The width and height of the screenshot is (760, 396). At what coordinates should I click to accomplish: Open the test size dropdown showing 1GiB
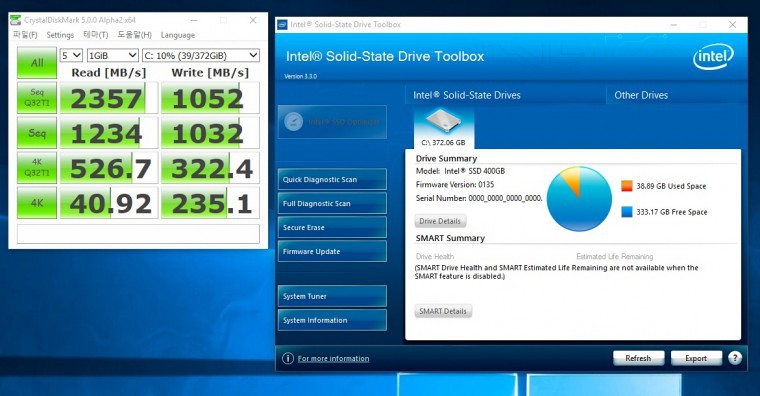[112, 55]
